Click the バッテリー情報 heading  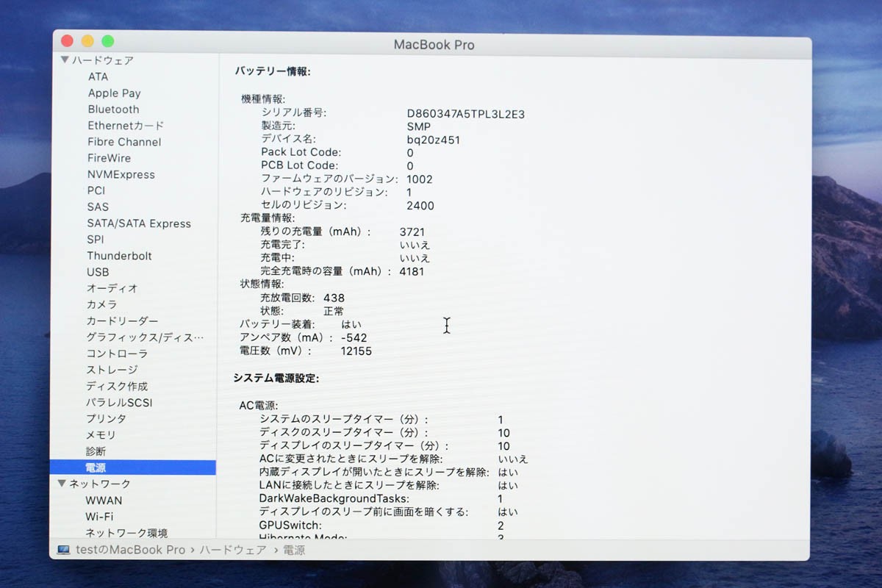(273, 71)
